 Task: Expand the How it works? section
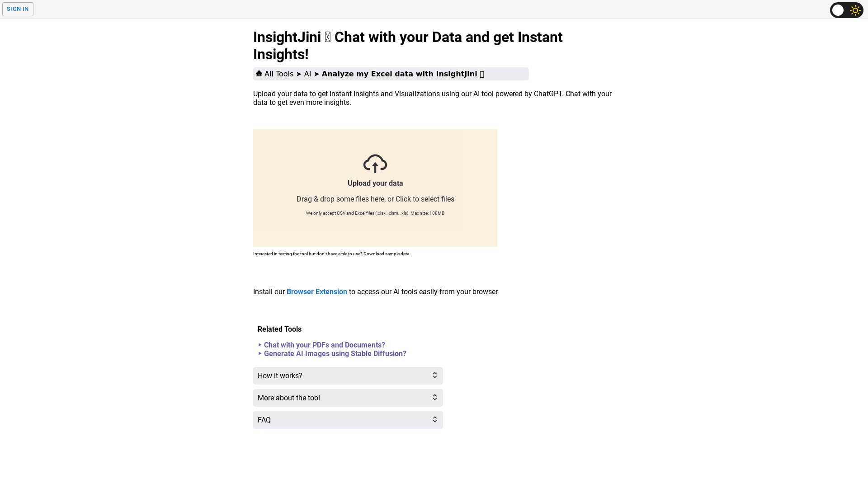348,375
